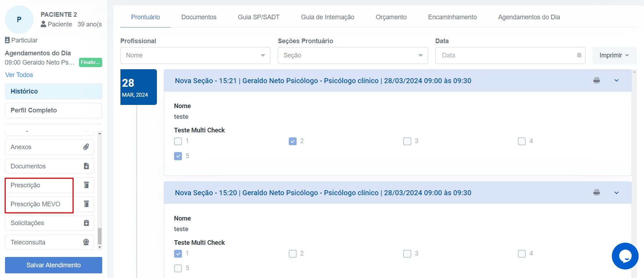Open Perfil Completo
644x278 pixels.
click(x=54, y=110)
